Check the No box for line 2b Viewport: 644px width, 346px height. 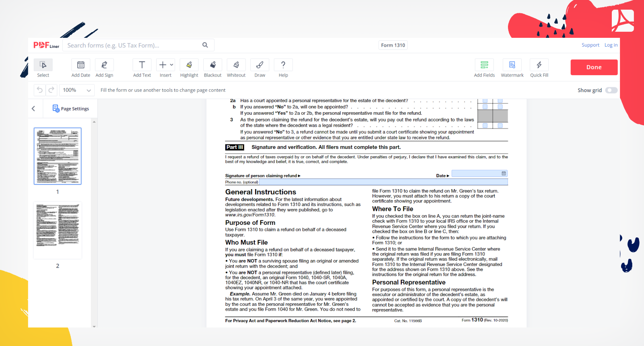pos(500,107)
